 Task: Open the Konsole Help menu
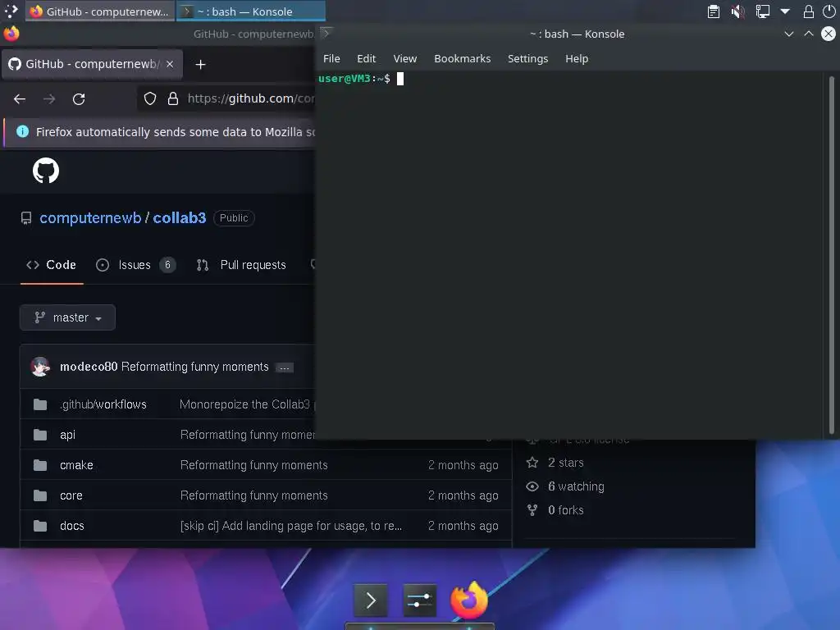coord(577,58)
